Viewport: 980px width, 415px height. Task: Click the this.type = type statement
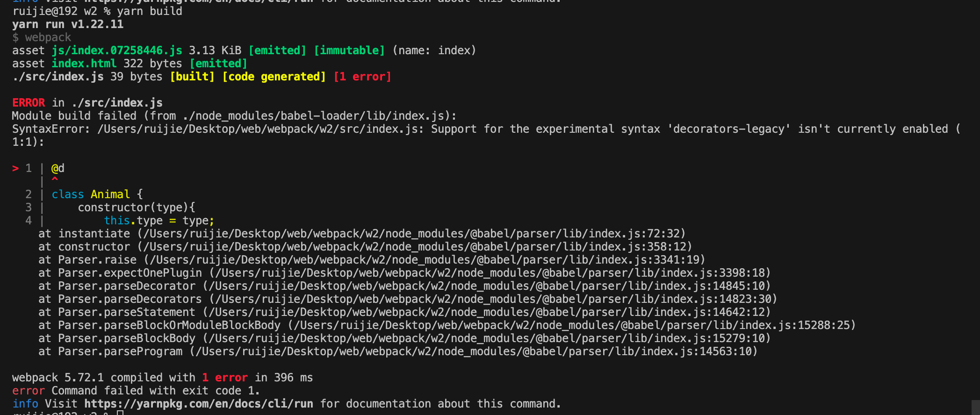159,221
